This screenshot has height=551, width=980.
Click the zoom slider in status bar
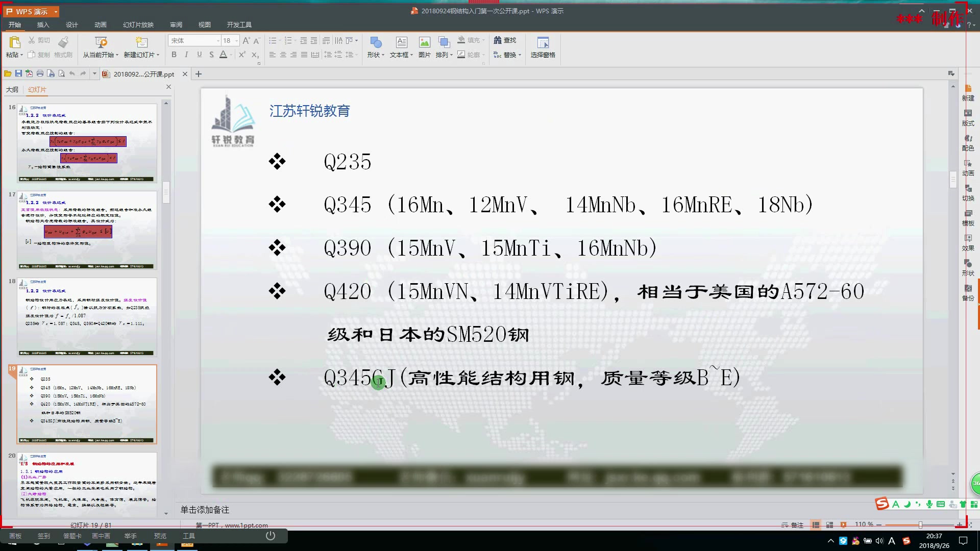click(920, 525)
